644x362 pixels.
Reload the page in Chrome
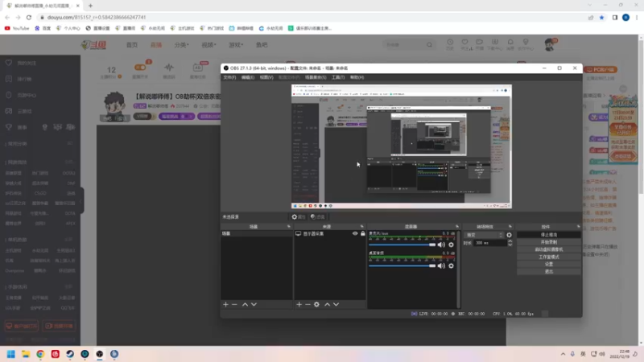coord(29,17)
